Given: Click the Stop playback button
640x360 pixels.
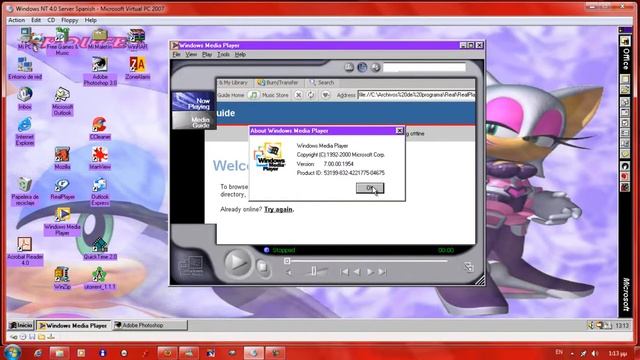Looking at the screenshot, I should (x=262, y=267).
